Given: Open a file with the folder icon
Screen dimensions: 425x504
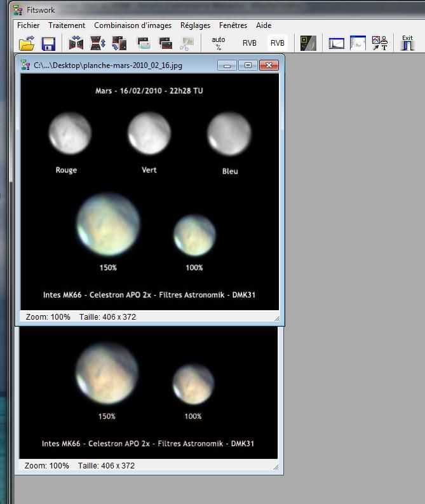Looking at the screenshot, I should [27, 43].
